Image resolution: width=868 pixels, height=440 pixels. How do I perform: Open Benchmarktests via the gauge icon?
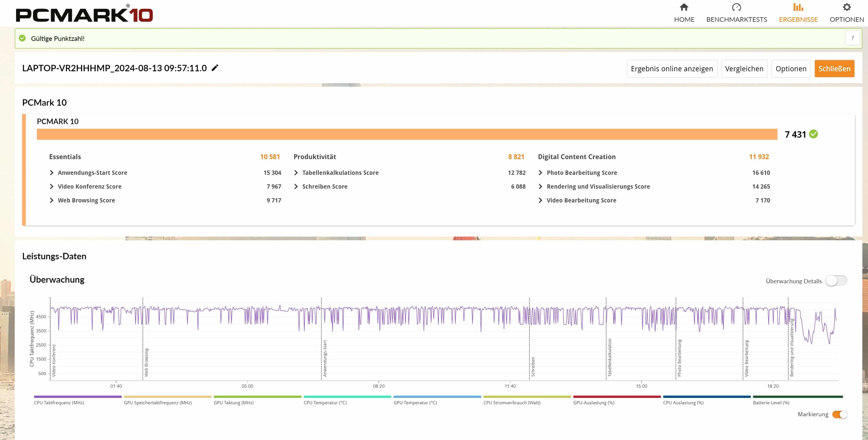coord(736,7)
